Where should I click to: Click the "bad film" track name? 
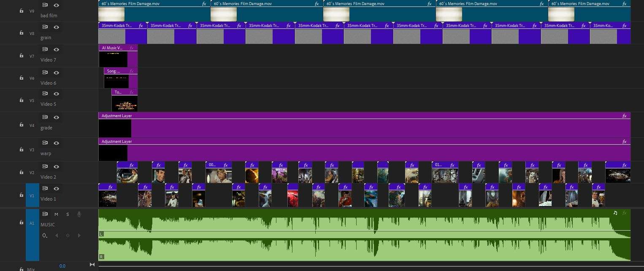click(49, 16)
